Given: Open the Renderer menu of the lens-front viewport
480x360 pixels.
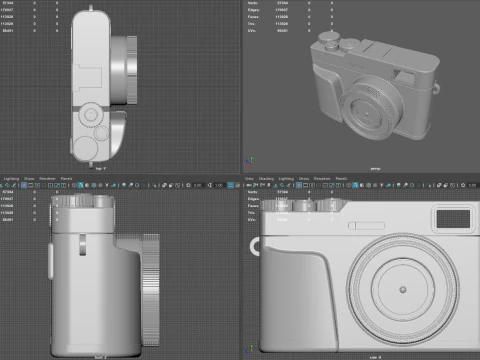Looking at the screenshot, I should (322, 179).
